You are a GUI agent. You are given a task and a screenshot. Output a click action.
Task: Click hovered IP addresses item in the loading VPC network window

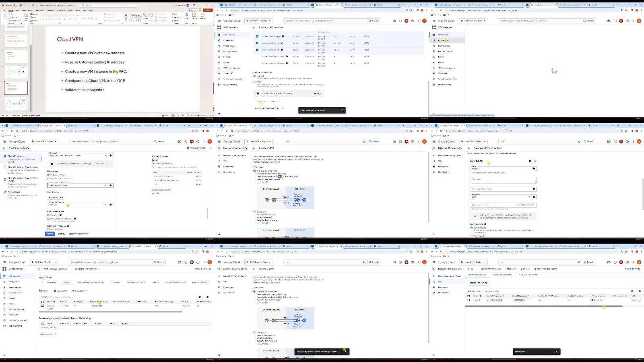click(x=448, y=40)
